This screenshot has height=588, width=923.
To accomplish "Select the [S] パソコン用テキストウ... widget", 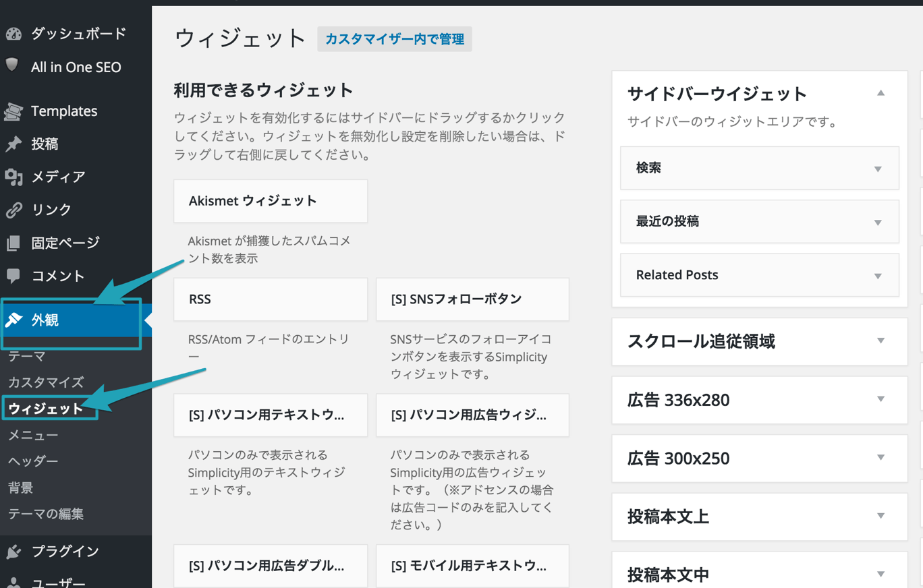I will [271, 415].
